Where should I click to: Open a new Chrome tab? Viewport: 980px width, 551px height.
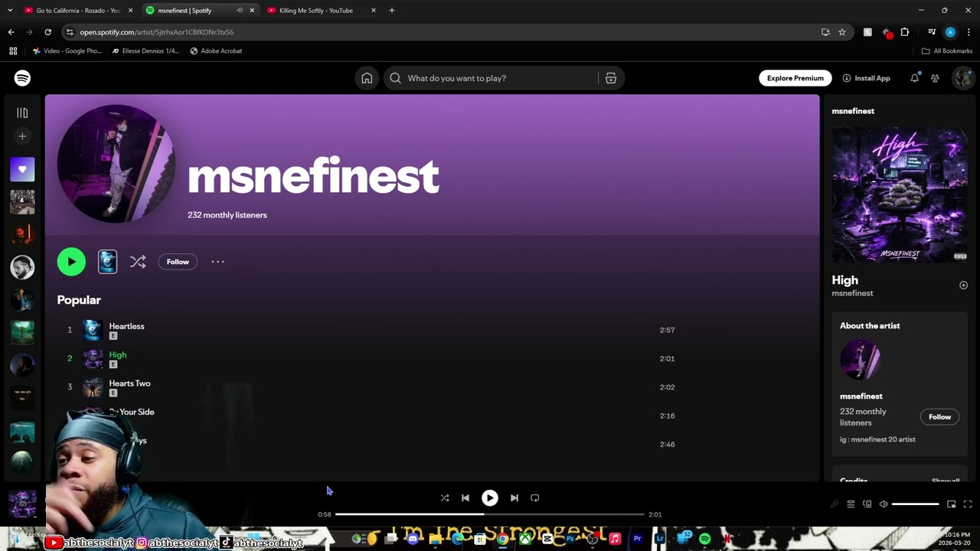[x=391, y=11]
